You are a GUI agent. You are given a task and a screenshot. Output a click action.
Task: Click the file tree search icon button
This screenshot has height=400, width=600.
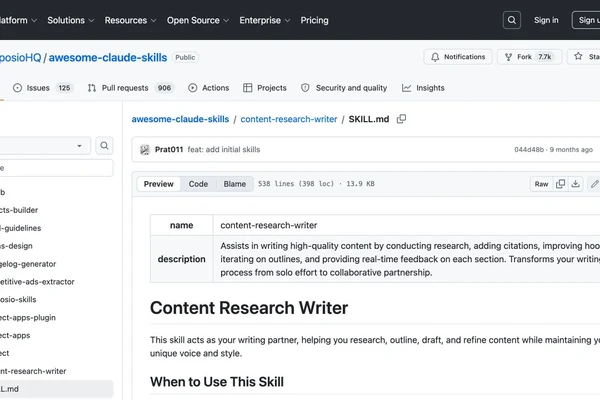[x=104, y=146]
